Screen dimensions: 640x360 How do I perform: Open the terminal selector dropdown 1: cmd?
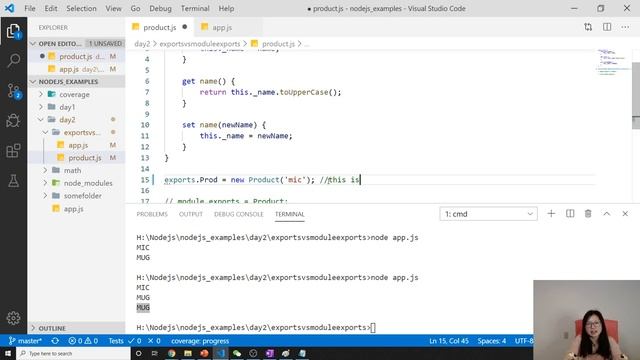coord(488,214)
